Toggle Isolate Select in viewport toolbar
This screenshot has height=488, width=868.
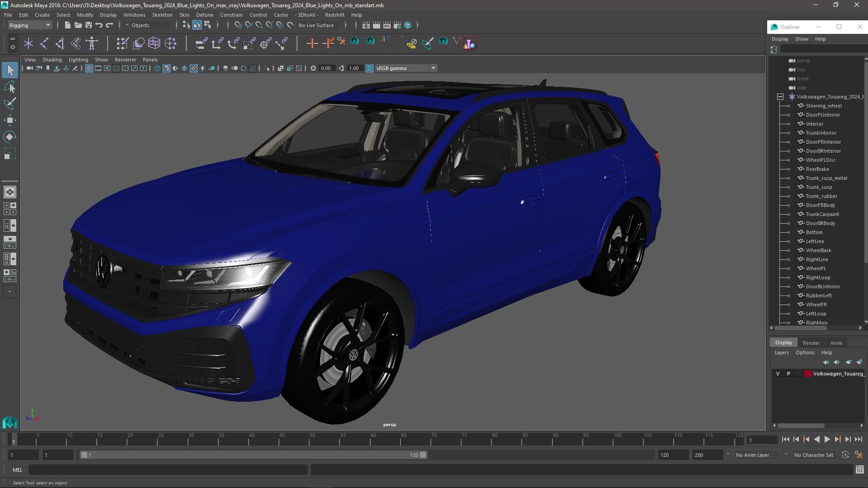coord(267,68)
